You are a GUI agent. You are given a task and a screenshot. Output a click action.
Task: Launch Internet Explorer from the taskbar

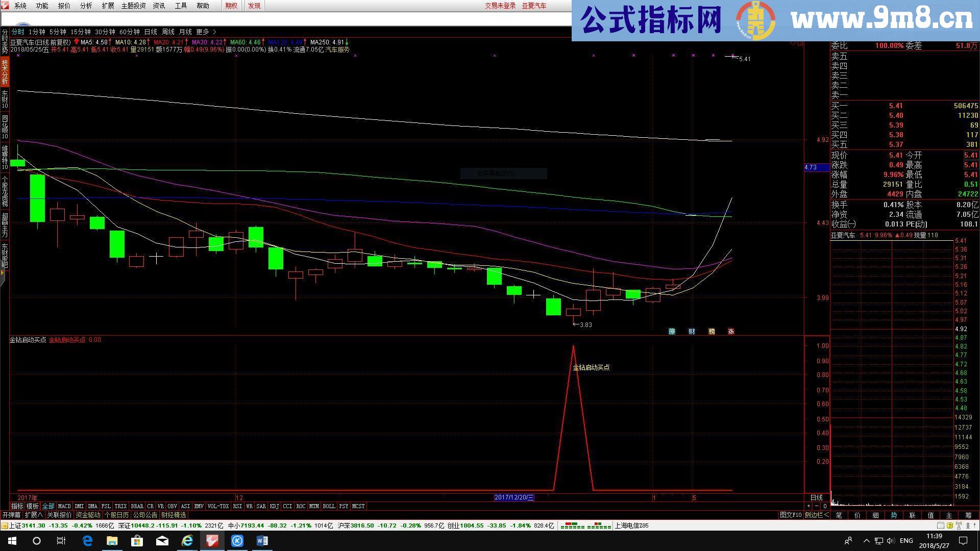[x=187, y=540]
